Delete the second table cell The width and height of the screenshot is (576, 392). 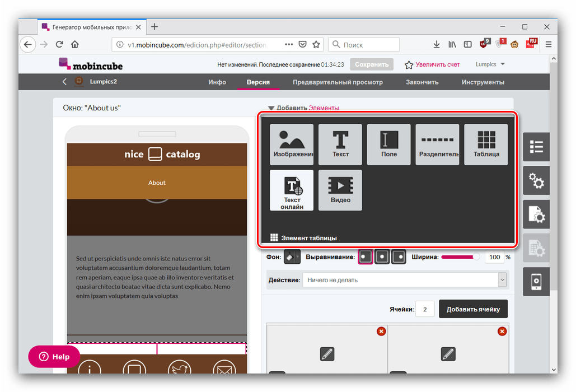502,332
